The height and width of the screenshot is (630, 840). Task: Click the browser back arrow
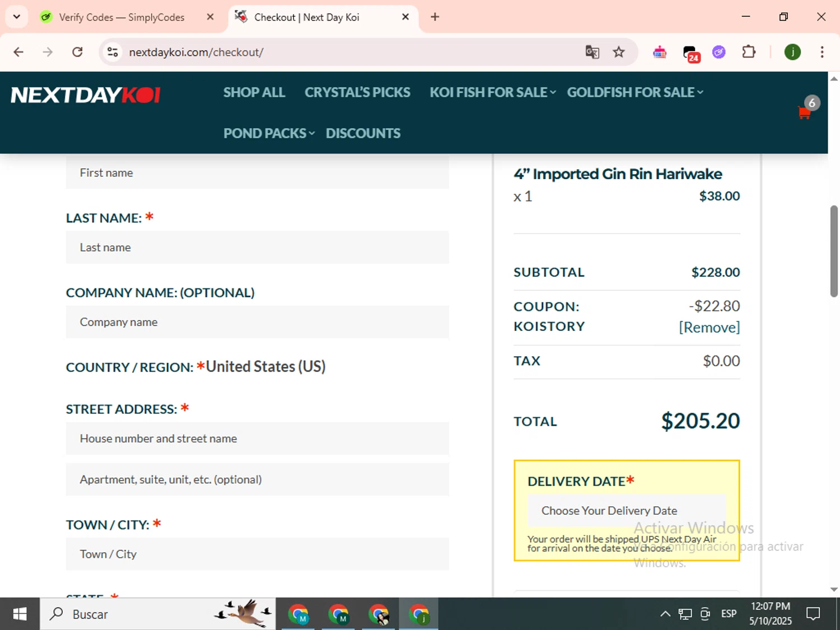click(x=18, y=52)
